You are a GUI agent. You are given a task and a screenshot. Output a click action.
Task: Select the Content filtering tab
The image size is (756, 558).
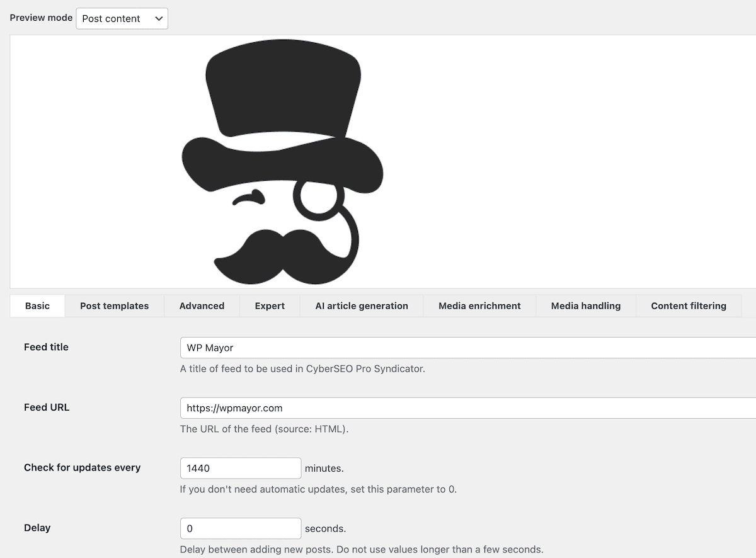tap(689, 305)
